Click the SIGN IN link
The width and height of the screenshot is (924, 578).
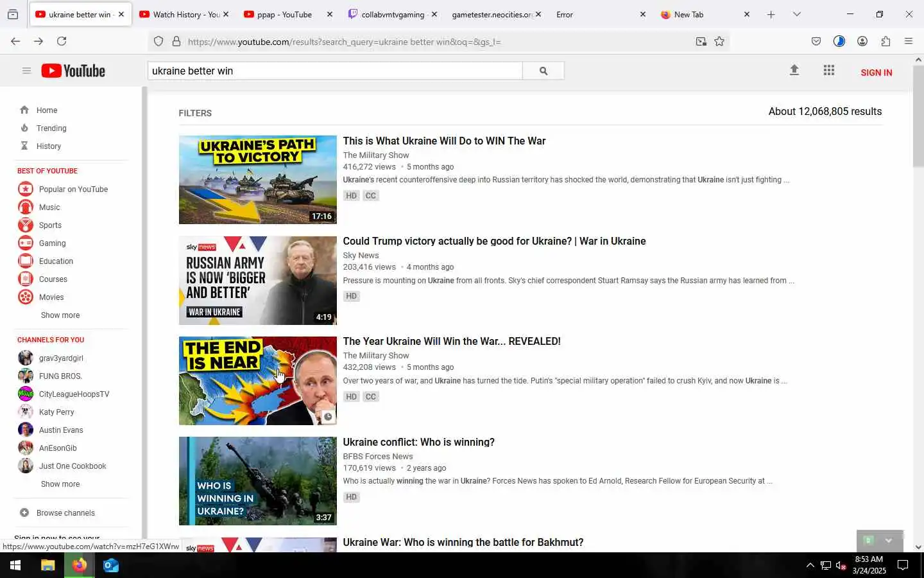(x=876, y=73)
